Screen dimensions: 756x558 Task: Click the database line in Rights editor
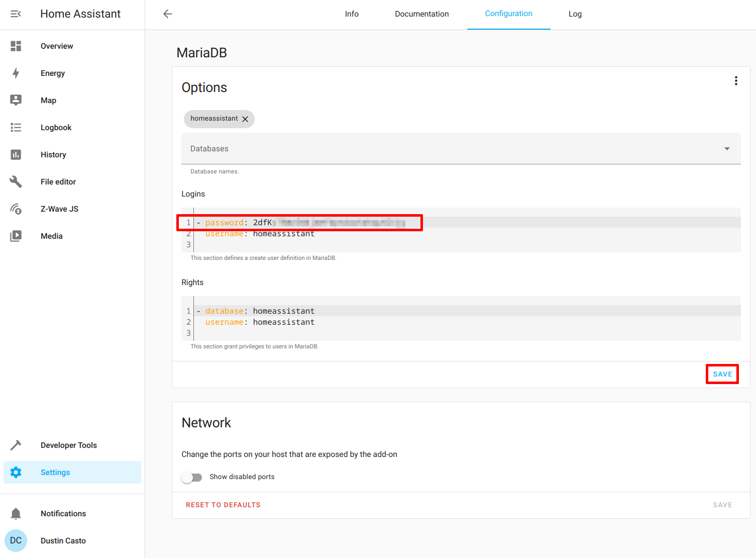click(467, 311)
